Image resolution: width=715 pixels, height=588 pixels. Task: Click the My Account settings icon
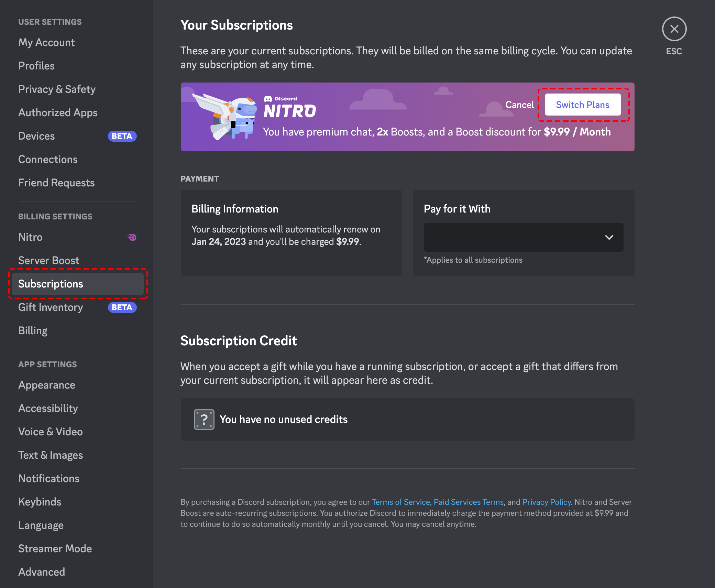[x=46, y=42]
